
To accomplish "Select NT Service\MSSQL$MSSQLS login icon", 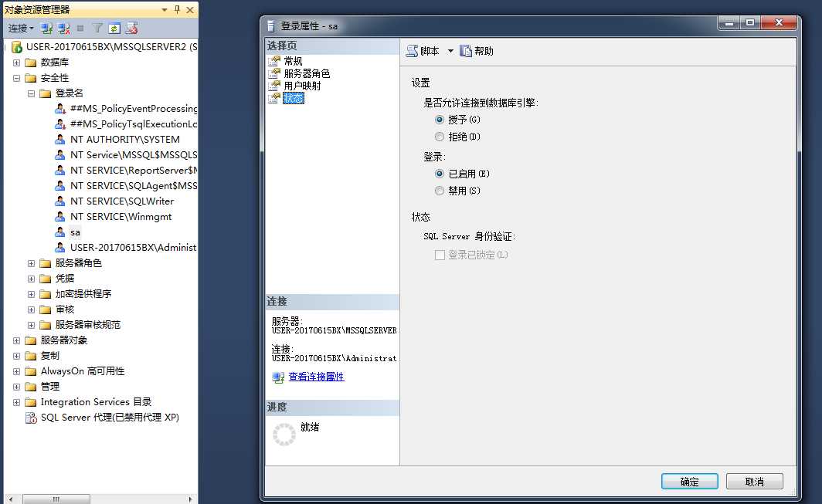I will [60, 155].
